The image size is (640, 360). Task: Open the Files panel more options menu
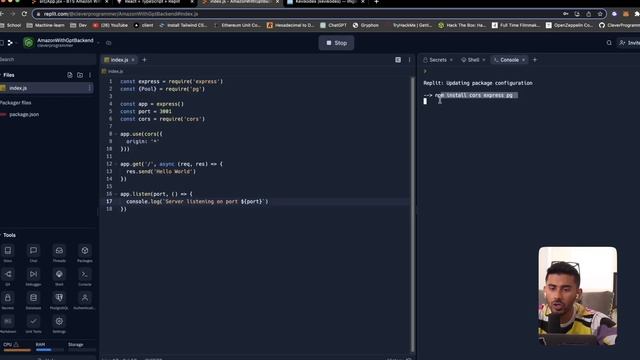(x=90, y=75)
